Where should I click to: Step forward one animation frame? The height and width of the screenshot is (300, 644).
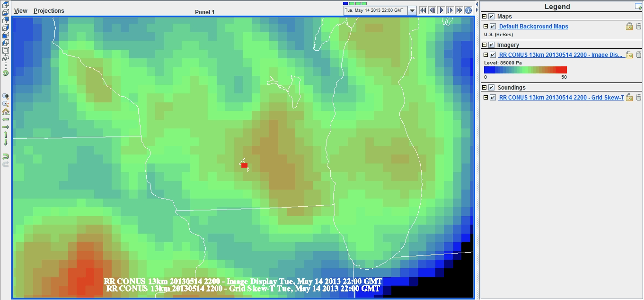click(450, 10)
